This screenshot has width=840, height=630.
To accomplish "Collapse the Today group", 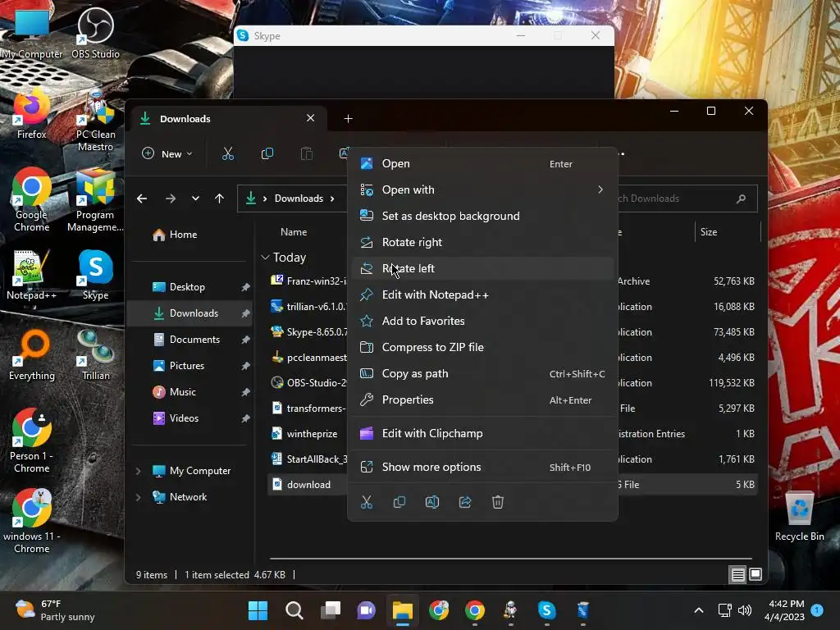I will (x=265, y=257).
